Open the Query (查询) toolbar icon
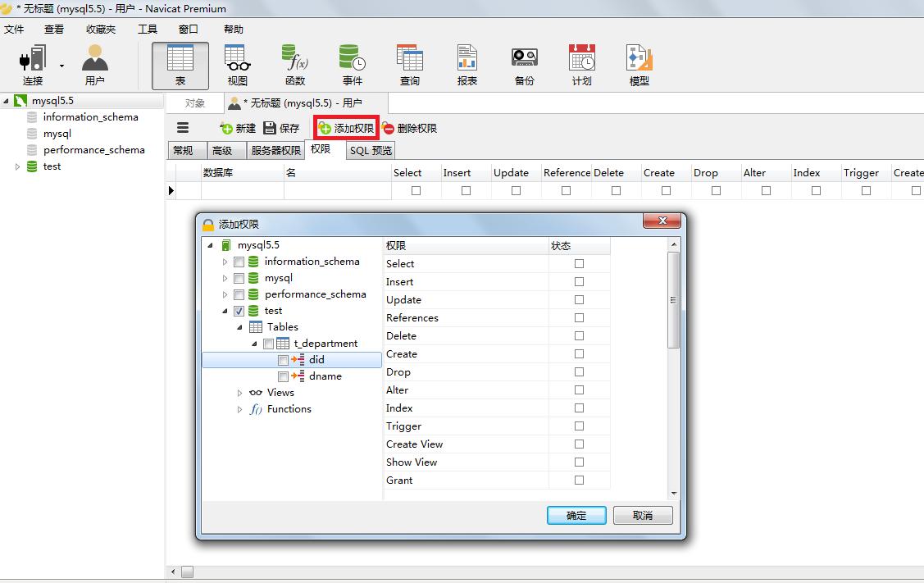Image resolution: width=924 pixels, height=583 pixels. click(410, 66)
